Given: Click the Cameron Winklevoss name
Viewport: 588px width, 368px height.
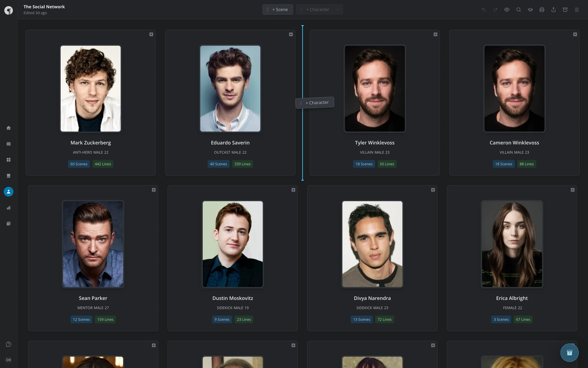Looking at the screenshot, I should [x=514, y=143].
